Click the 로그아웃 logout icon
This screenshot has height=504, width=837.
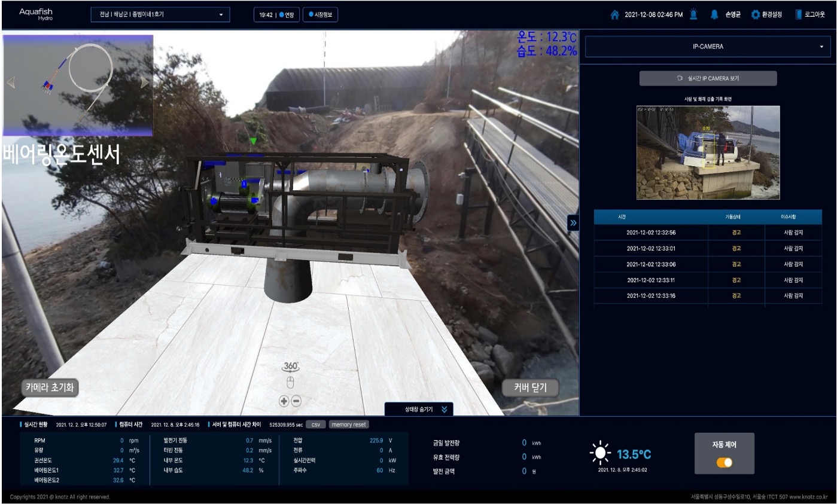pyautogui.click(x=798, y=15)
